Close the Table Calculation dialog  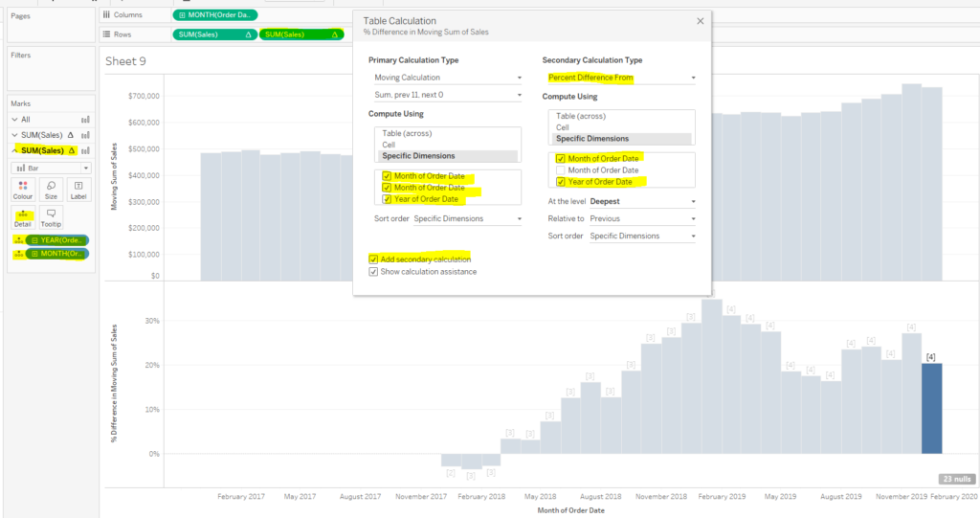point(700,21)
